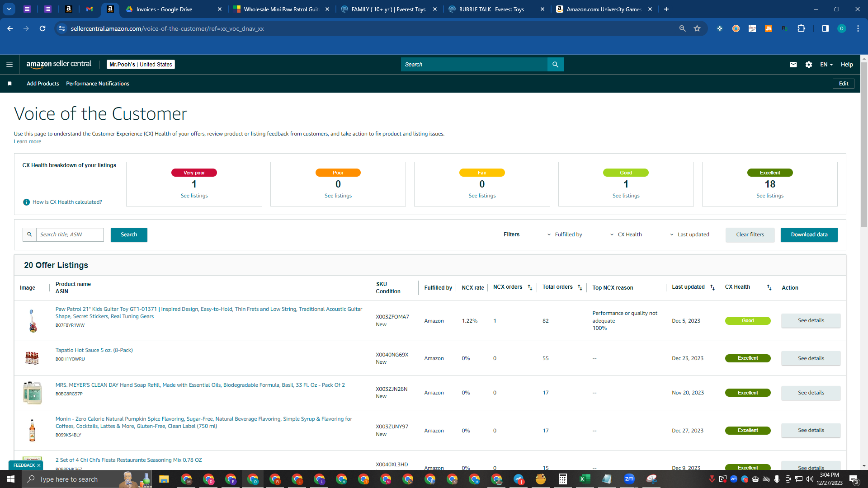Open Chrome three-dot menu
Image resolution: width=868 pixels, height=488 pixels.
[x=858, y=28]
